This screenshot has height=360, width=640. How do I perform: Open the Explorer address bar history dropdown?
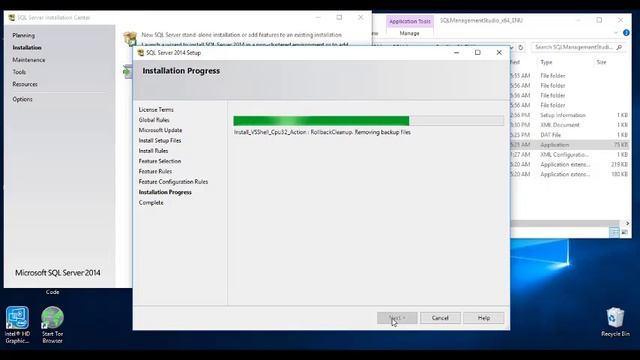tap(512, 47)
